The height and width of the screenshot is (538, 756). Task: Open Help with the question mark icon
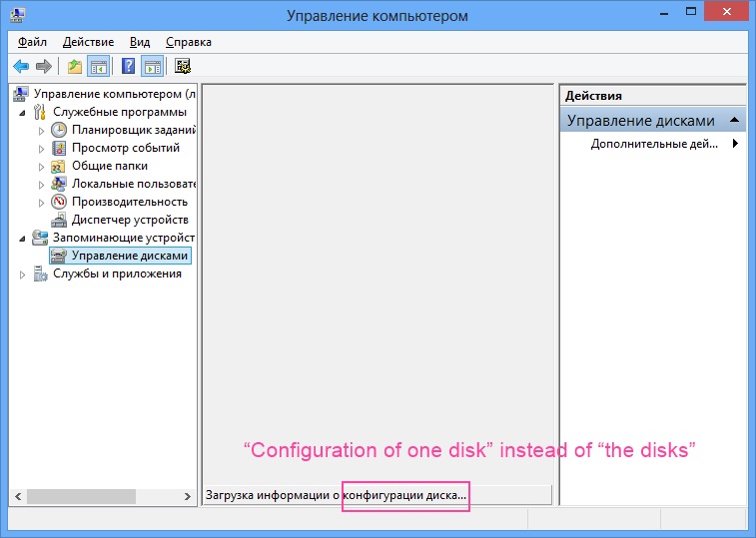128,66
